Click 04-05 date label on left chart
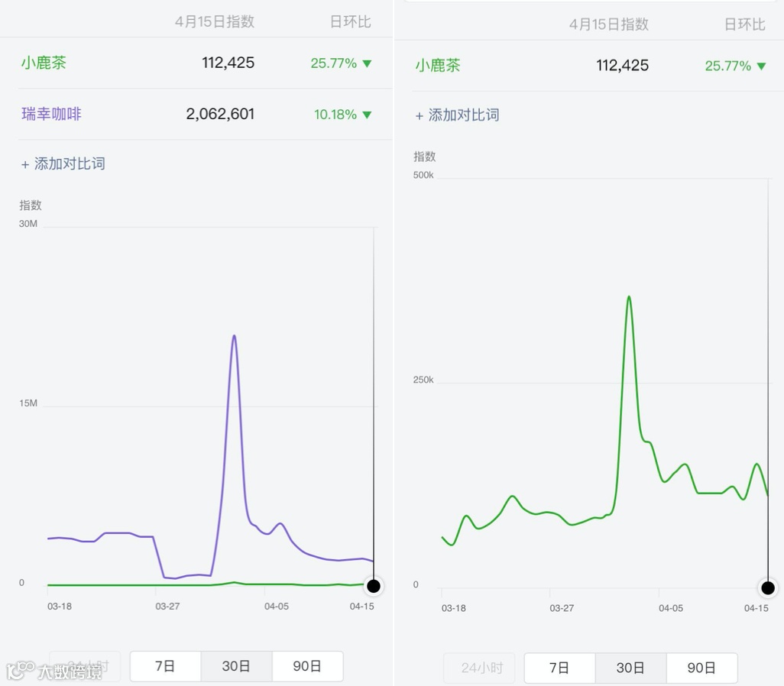The image size is (784, 686). point(277,606)
